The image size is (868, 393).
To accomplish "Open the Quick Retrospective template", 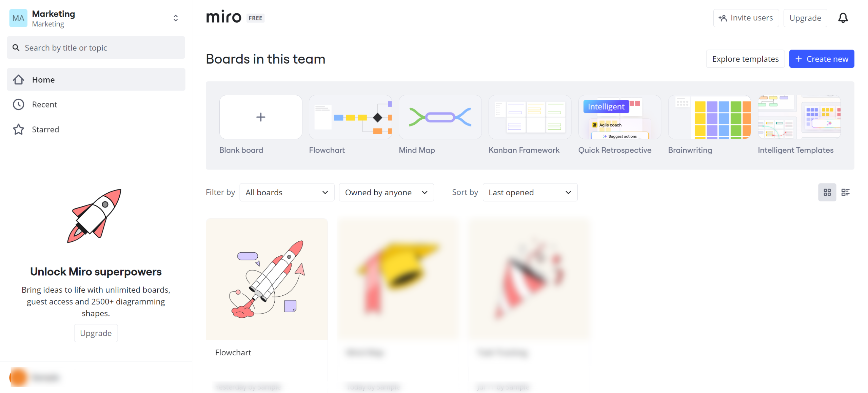I will coord(619,117).
